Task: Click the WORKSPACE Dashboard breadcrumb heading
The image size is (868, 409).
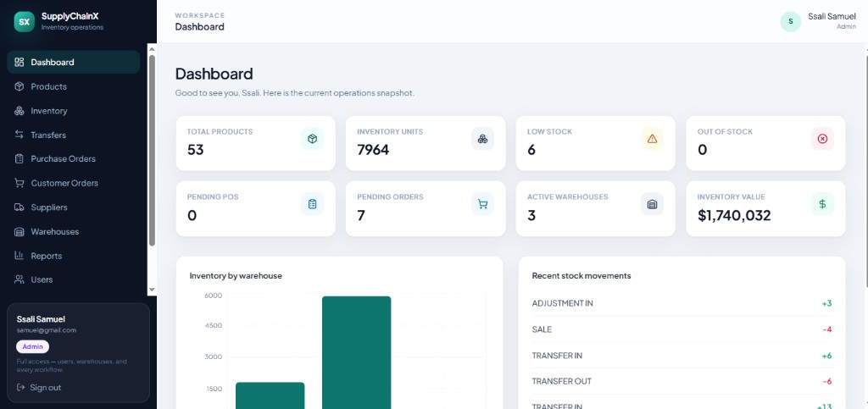Action: [200, 21]
